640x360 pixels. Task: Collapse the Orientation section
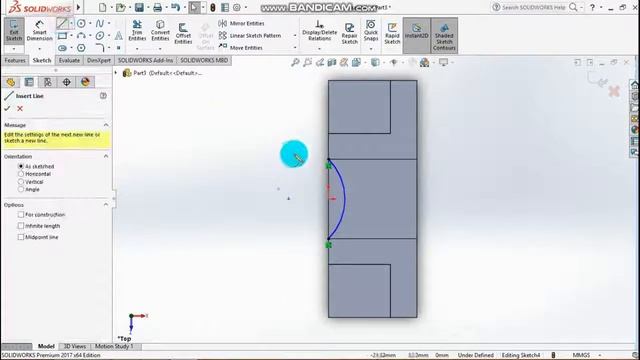tap(106, 156)
